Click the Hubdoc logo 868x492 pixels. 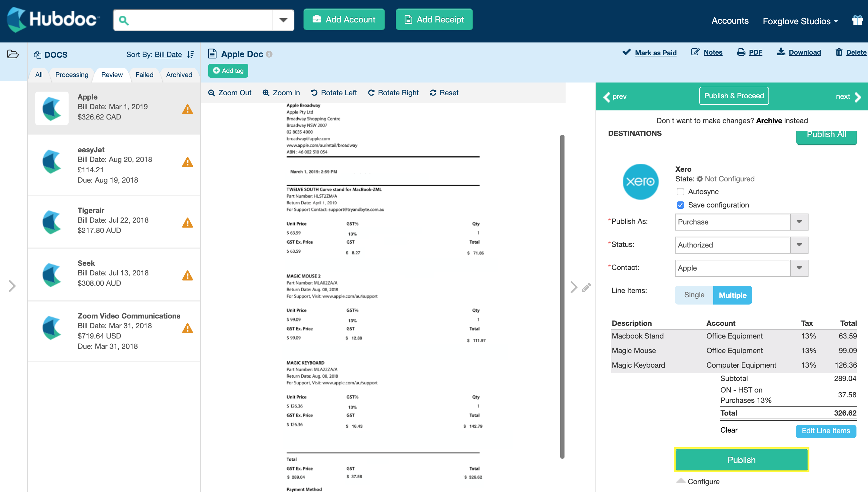click(53, 20)
